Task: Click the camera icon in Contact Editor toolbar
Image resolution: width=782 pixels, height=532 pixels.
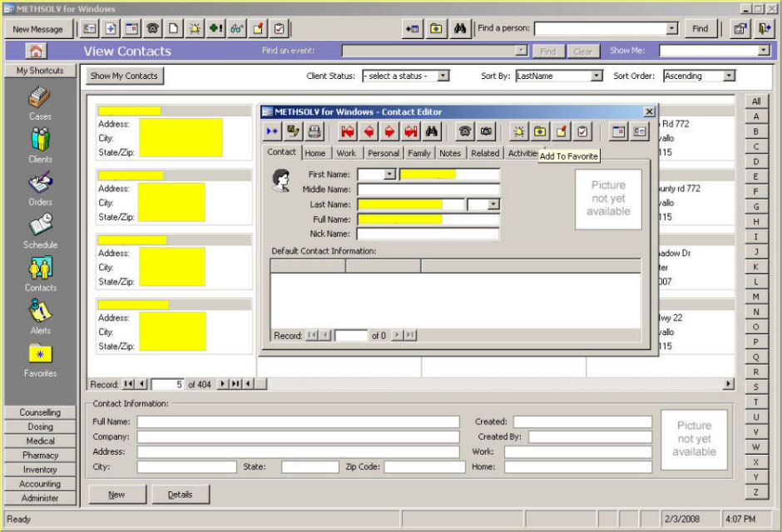Action: 486,131
